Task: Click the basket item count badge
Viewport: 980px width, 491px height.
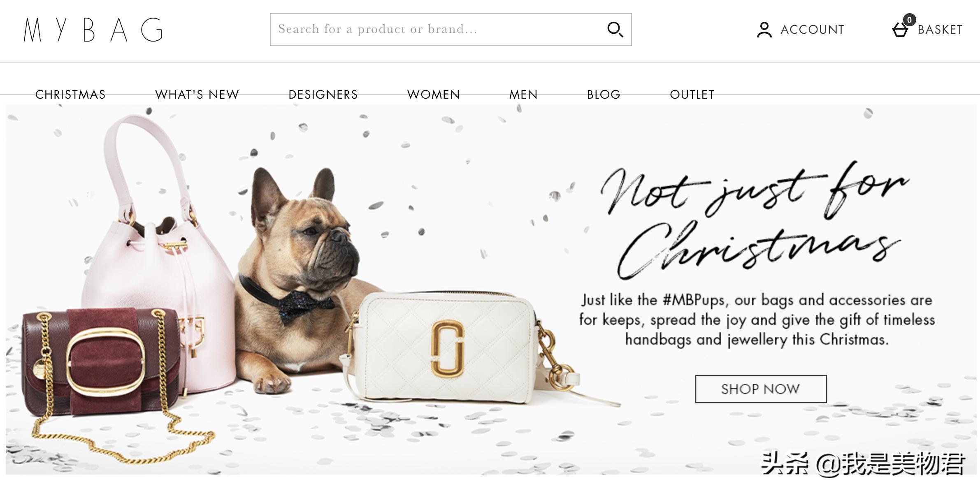Action: tap(909, 20)
